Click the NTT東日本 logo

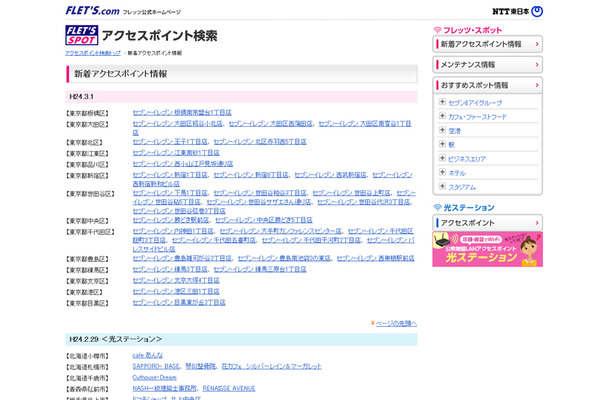point(517,11)
